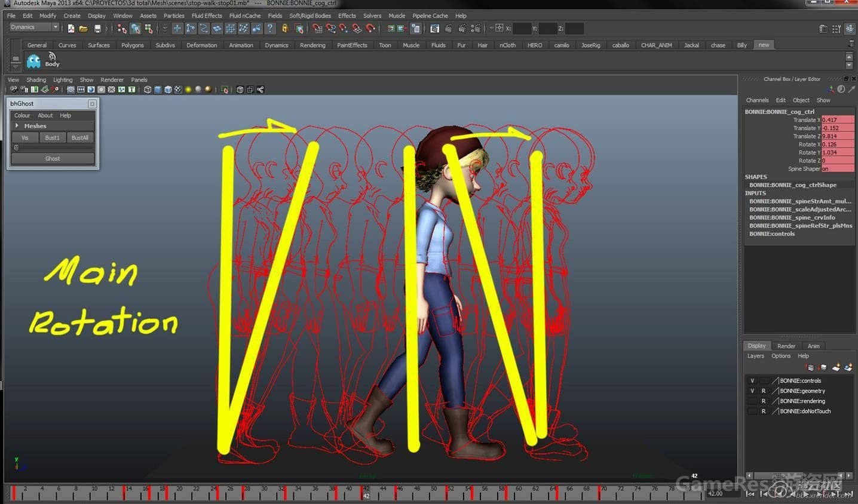The width and height of the screenshot is (858, 504).
Task: Click the Vis button in bhGhost
Action: 25,137
